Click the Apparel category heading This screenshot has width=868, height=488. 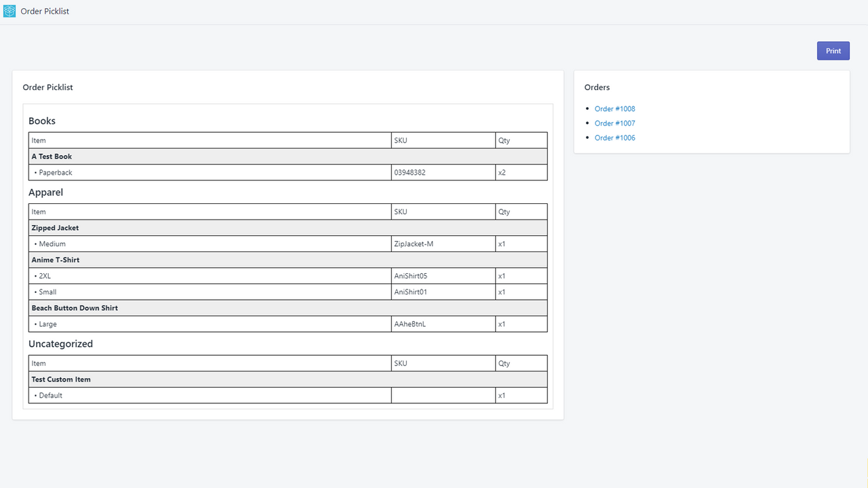(45, 192)
